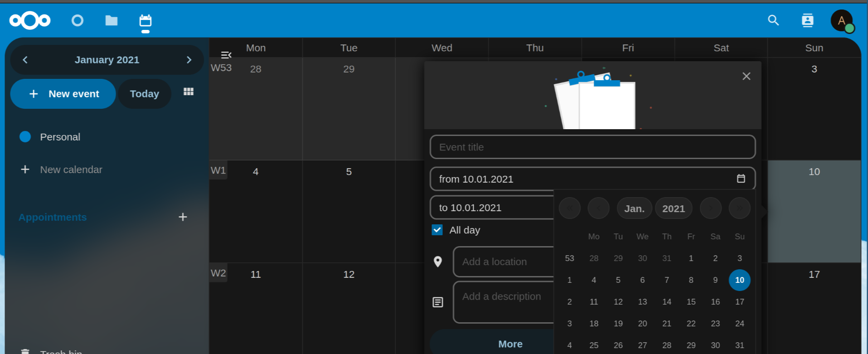
Task: Open the Appointments section heading
Action: [53, 217]
